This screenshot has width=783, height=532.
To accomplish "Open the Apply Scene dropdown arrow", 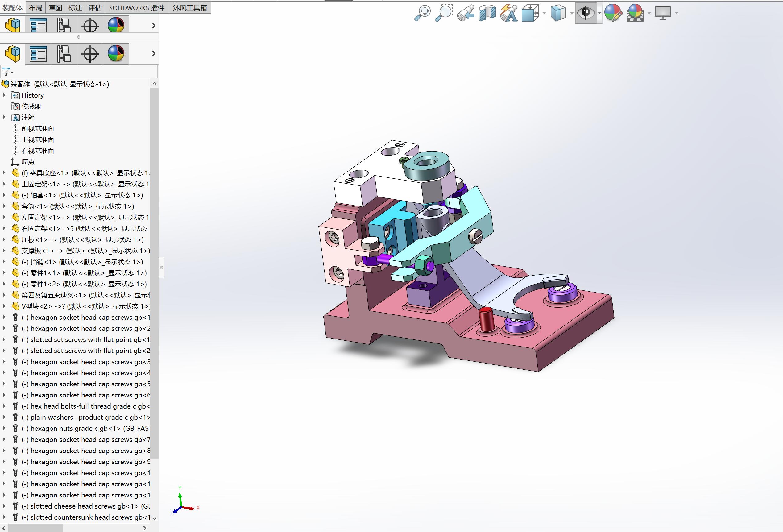I will 649,14.
